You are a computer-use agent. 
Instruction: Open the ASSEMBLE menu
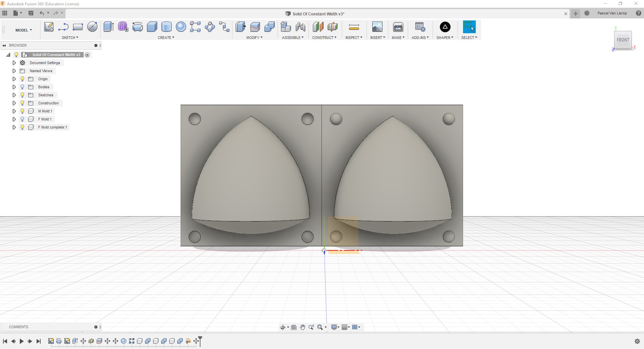coord(292,38)
